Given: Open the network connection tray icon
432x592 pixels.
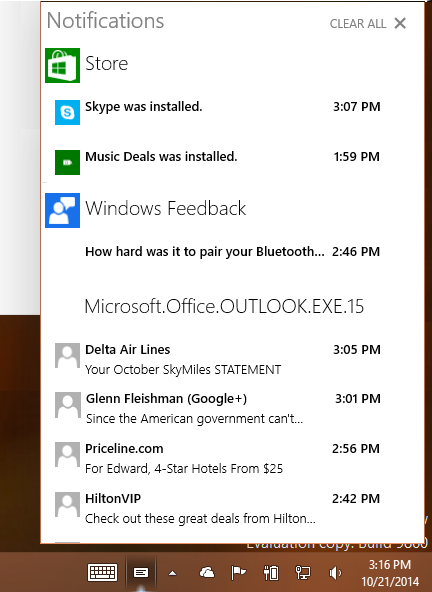Looking at the screenshot, I should point(302,573).
